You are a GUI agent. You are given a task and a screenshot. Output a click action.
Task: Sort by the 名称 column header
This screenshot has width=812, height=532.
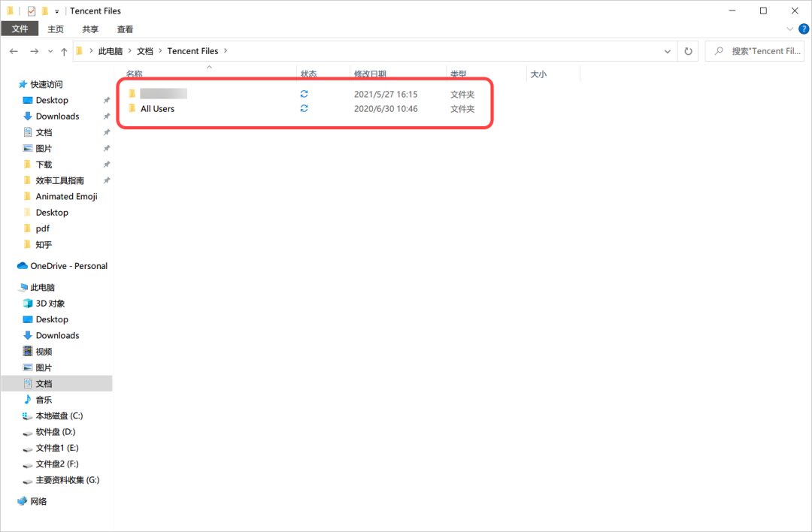pyautogui.click(x=134, y=74)
